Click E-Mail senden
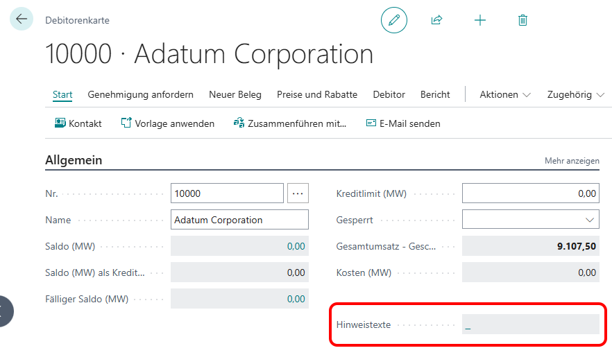 (x=403, y=123)
